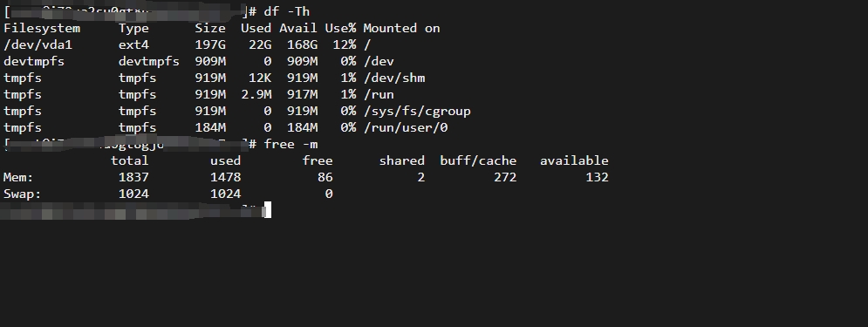Click the Mem total value 1837
Image resolution: width=868 pixels, height=327 pixels.
133,178
